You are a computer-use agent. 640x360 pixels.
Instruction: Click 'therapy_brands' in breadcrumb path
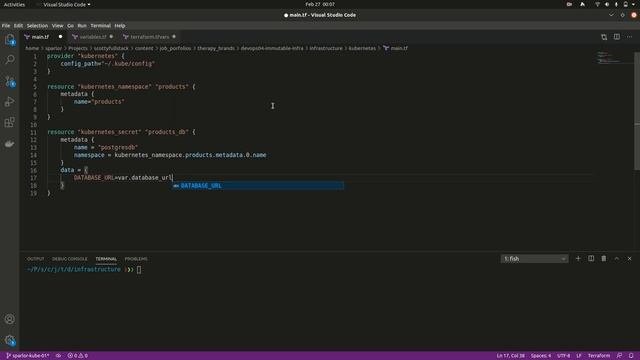click(216, 48)
